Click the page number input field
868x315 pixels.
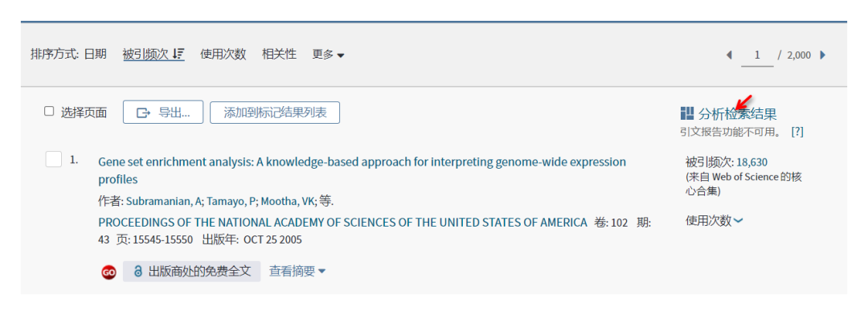coord(757,55)
